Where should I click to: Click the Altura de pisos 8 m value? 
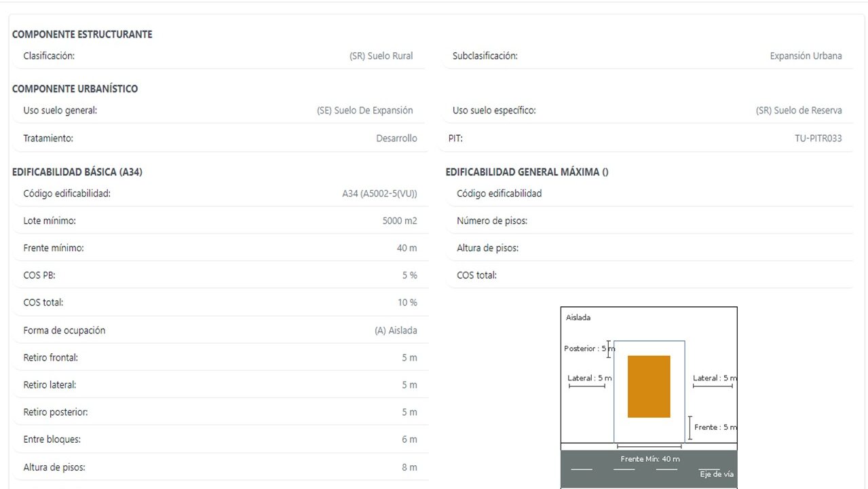point(409,468)
